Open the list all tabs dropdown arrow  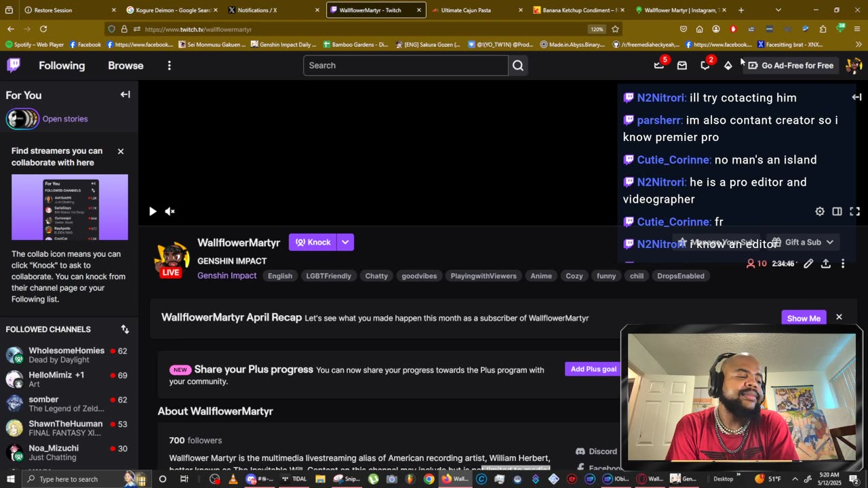(x=778, y=10)
